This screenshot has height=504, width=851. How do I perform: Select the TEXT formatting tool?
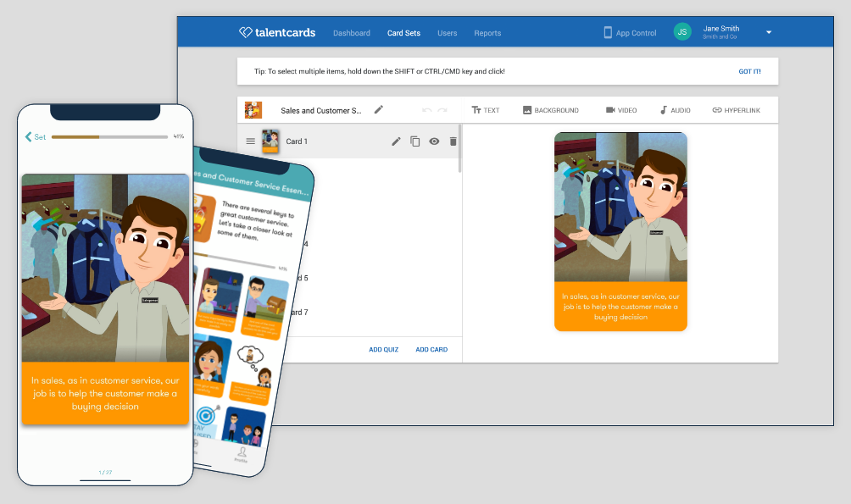click(x=486, y=109)
